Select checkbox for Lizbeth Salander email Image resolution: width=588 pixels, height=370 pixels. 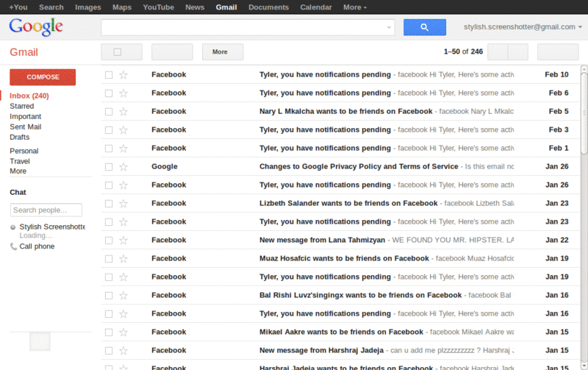pyautogui.click(x=109, y=203)
